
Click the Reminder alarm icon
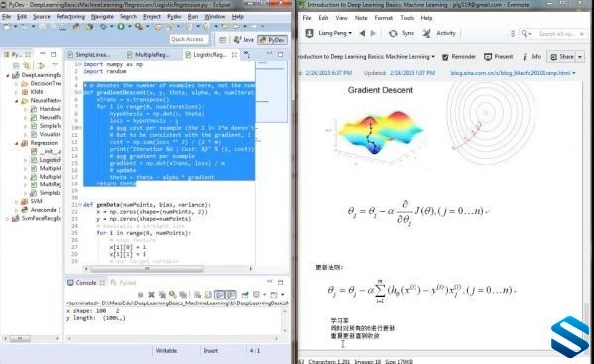tap(445, 57)
